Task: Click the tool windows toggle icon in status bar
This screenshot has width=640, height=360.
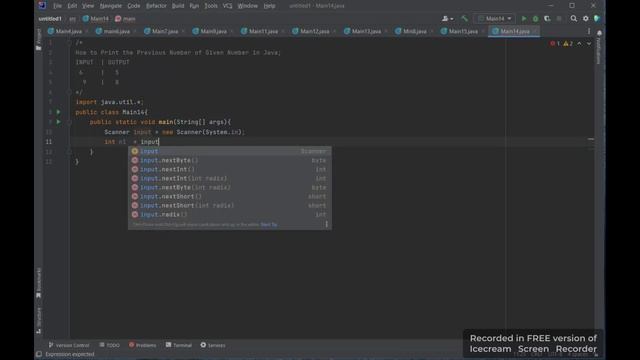Action: 39,354
